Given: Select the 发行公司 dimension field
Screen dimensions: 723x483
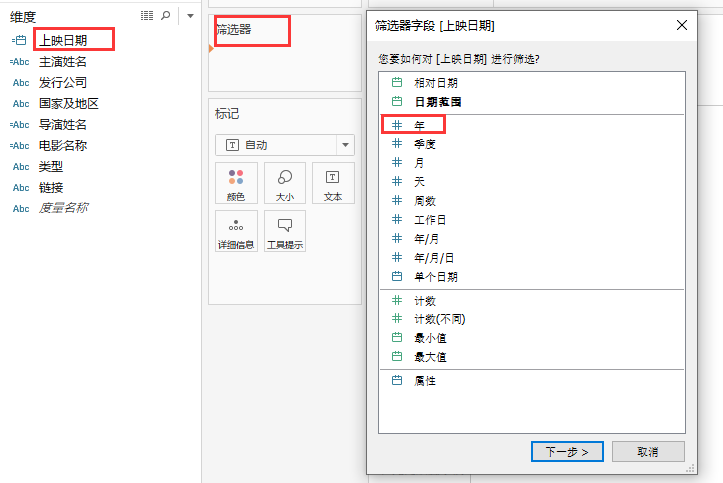Looking at the screenshot, I should 63,82.
